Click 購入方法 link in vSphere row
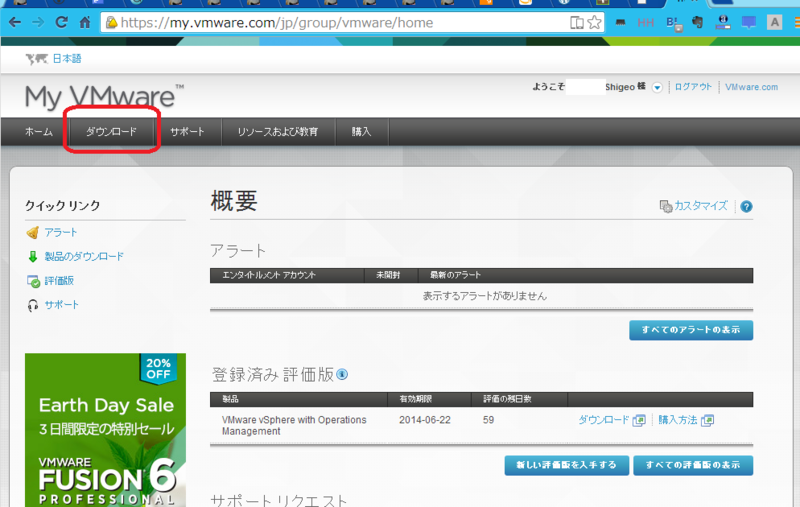The height and width of the screenshot is (507, 800). [x=678, y=420]
